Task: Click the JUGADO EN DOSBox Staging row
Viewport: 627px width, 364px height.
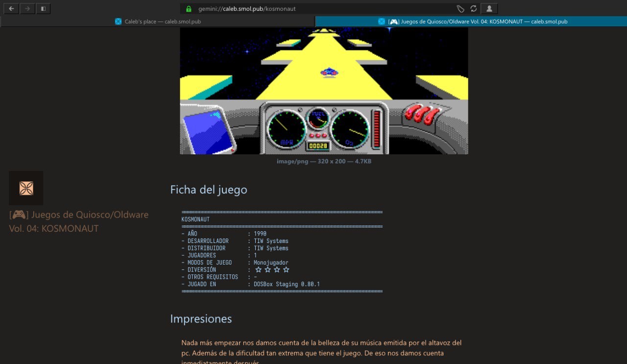Action: point(250,284)
